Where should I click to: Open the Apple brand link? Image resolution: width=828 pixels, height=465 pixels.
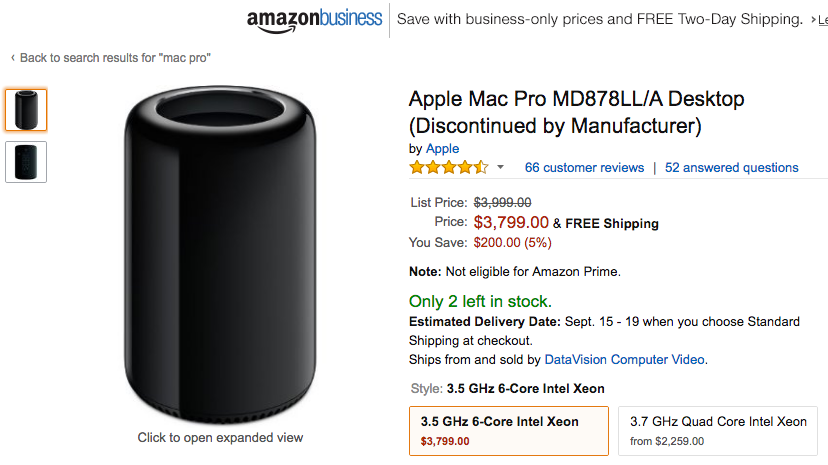443,149
